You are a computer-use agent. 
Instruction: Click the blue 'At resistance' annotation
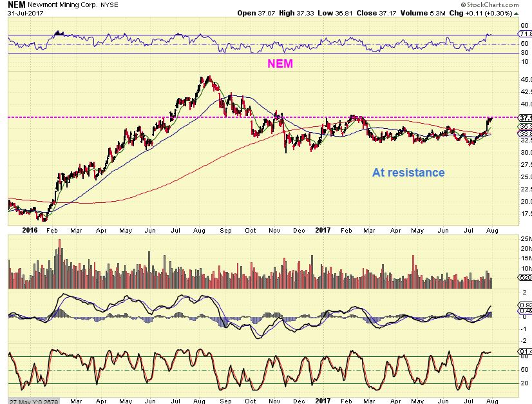408,173
